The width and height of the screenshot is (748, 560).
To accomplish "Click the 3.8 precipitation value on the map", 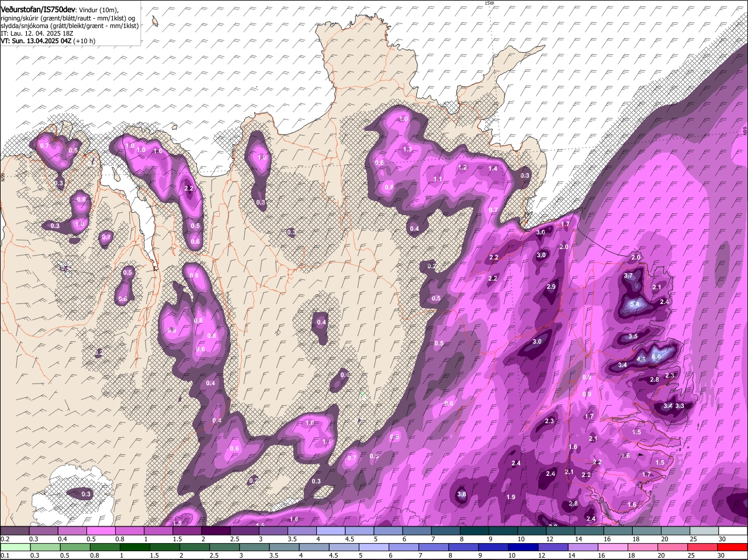I will click(x=462, y=494).
